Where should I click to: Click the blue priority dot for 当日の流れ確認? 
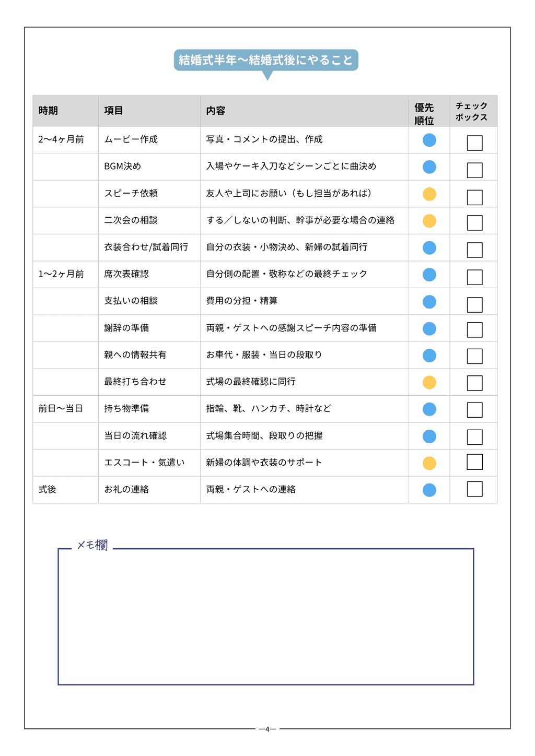point(429,436)
